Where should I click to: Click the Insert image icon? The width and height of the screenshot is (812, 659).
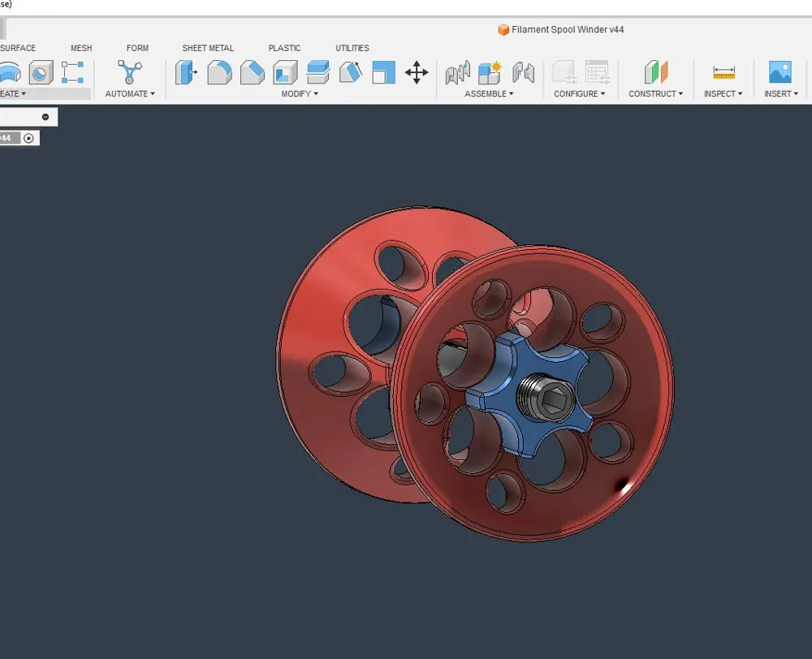click(x=780, y=73)
